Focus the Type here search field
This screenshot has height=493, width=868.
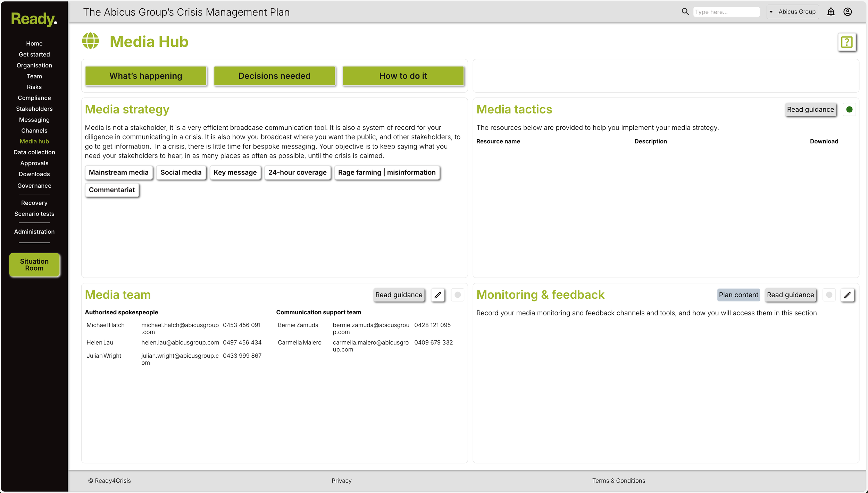[726, 12]
